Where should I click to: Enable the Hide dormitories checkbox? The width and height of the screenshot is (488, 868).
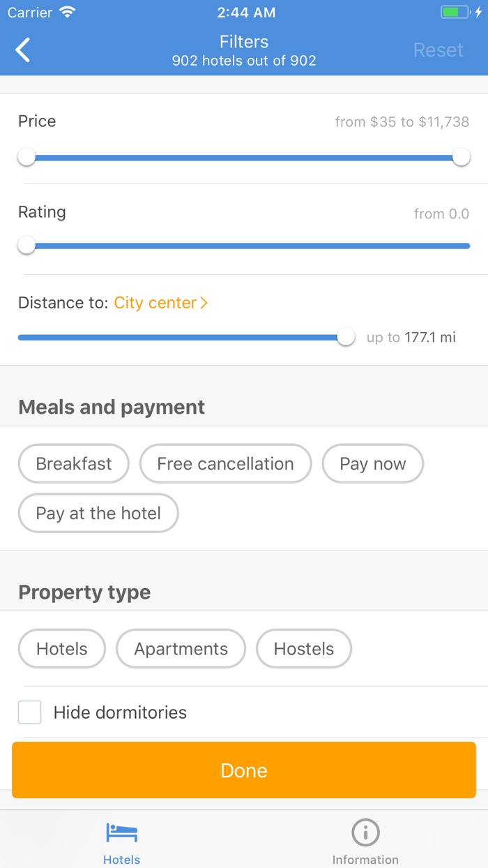coord(29,712)
